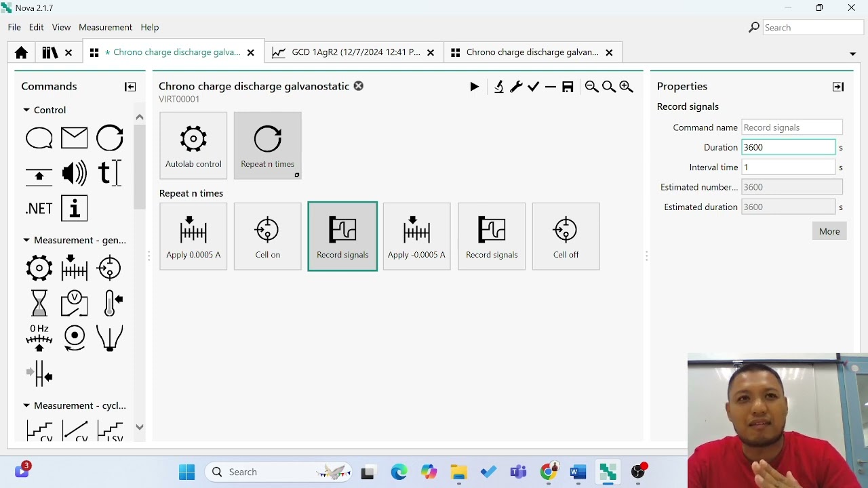
Task: Click the checkmark validate icon
Action: (x=534, y=86)
